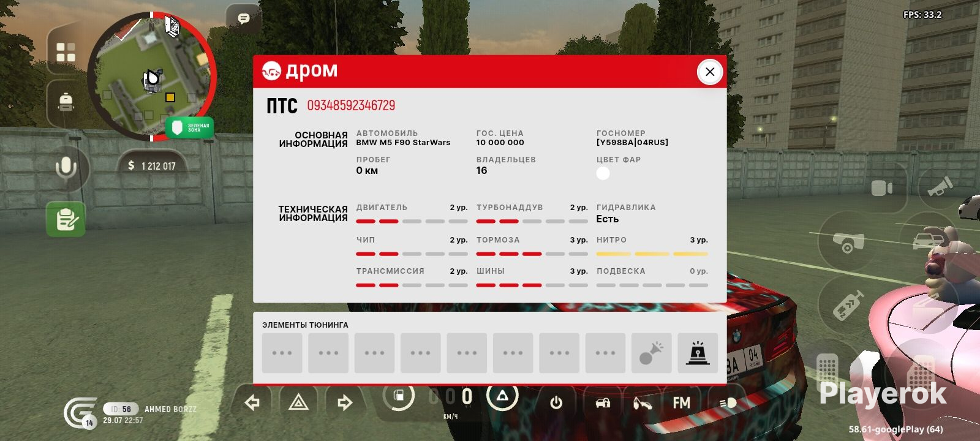Open the green task list icon
Image resolution: width=980 pixels, height=441 pixels.
point(66,219)
